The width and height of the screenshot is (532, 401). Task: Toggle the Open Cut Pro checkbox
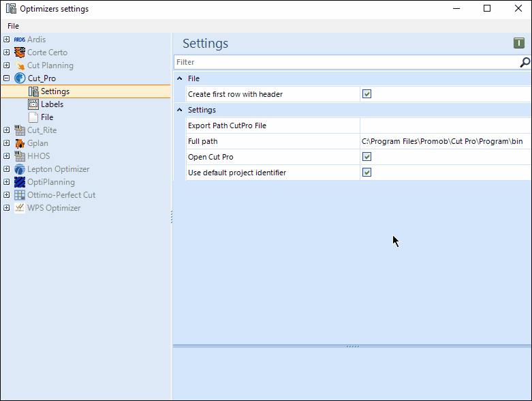pyautogui.click(x=366, y=157)
